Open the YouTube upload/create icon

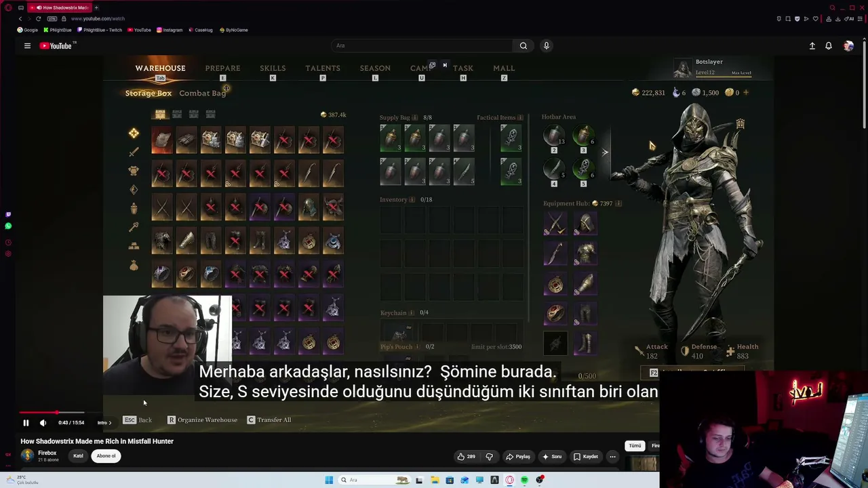[812, 45]
